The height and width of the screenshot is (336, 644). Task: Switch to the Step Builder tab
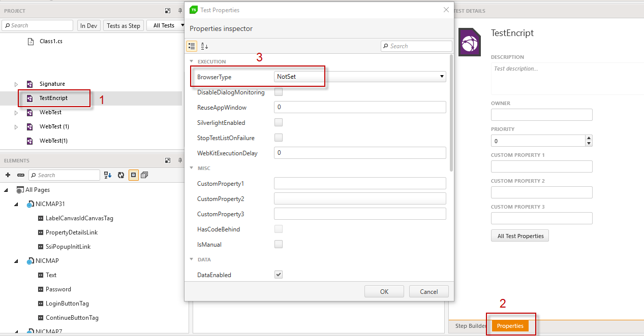click(x=470, y=326)
